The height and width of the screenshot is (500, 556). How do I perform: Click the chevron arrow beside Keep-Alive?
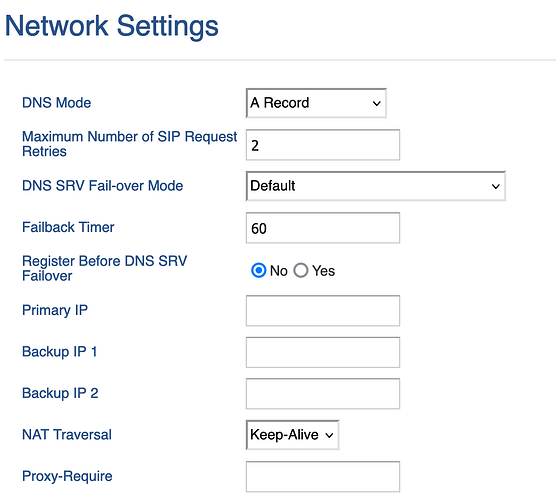click(x=329, y=435)
